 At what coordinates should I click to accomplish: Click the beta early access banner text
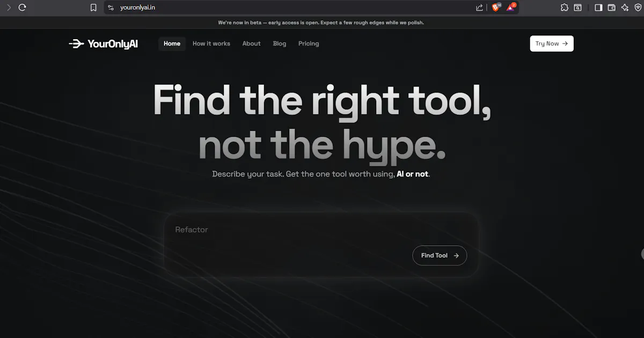pos(321,23)
